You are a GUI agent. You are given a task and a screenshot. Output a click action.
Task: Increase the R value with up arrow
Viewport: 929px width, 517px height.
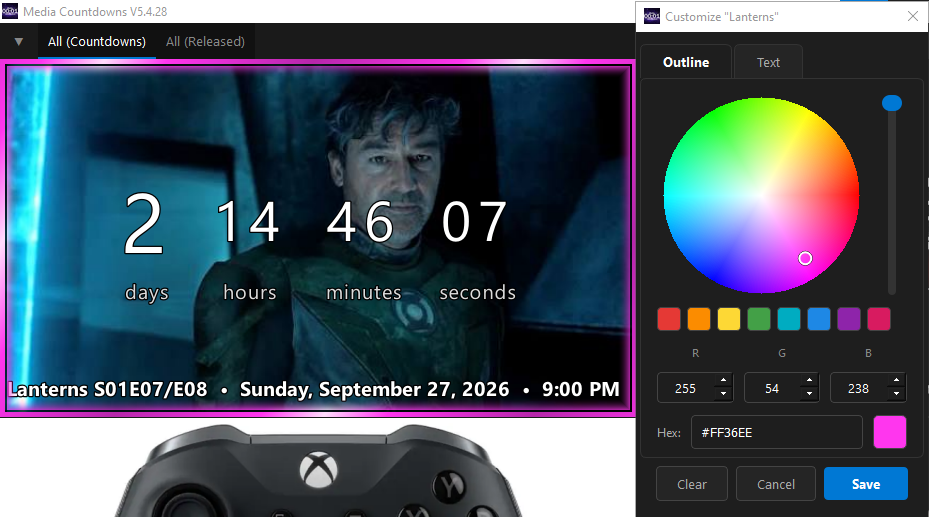723,380
